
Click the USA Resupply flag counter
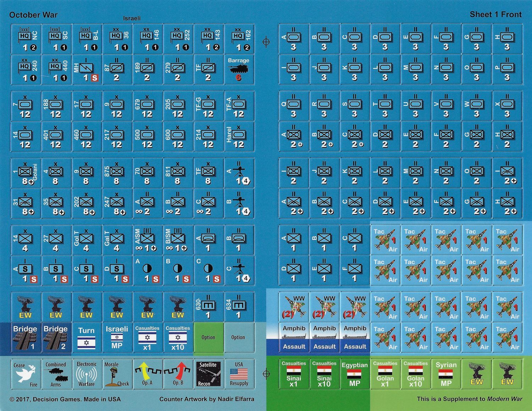point(239,374)
